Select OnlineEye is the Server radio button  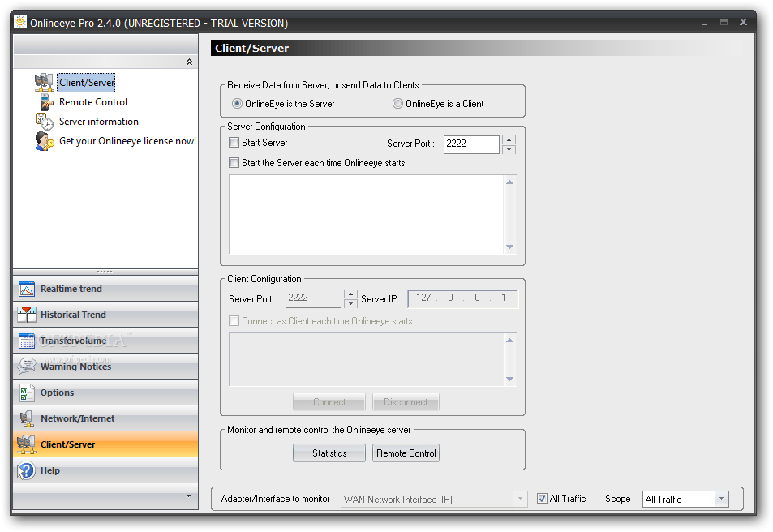[237, 104]
